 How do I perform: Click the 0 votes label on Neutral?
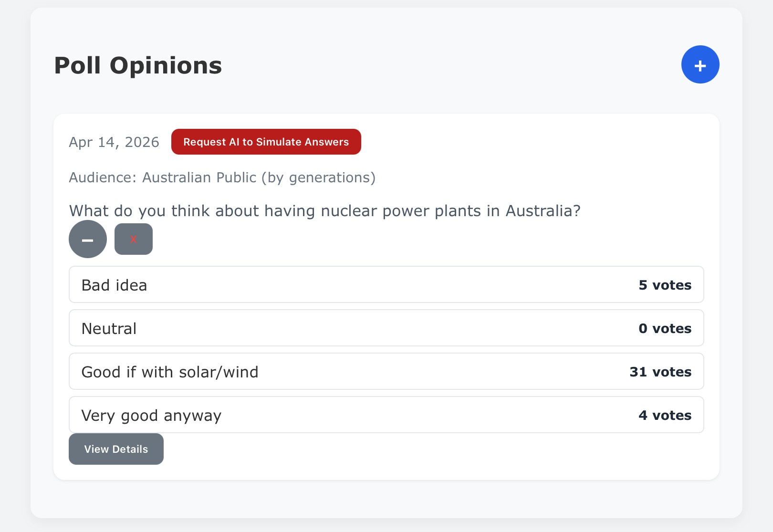coord(665,328)
